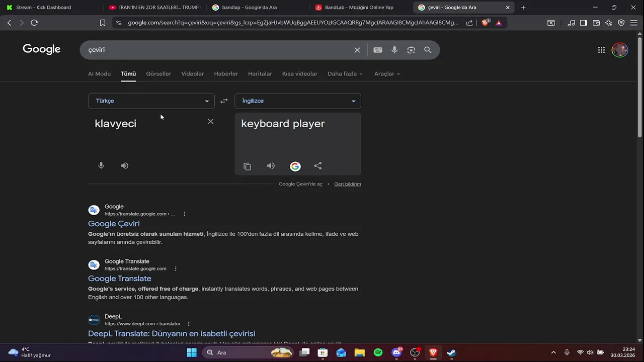644x362 pixels.
Task: Switch to Haberler tab
Action: 226,74
